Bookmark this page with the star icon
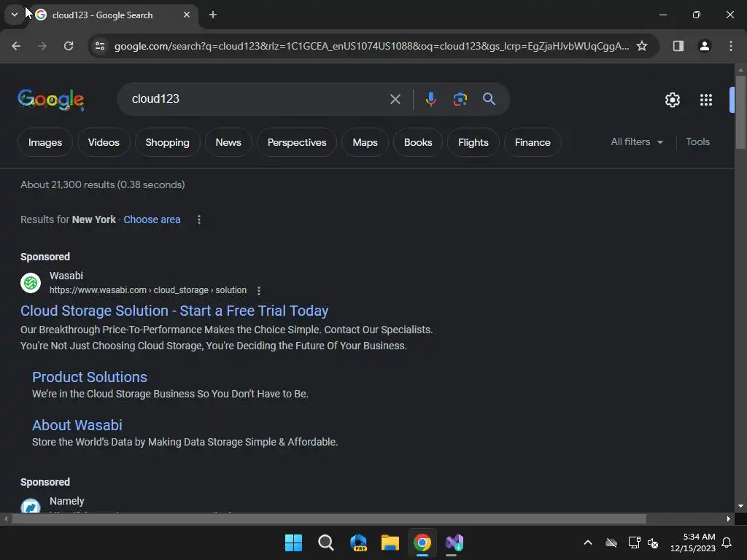Screen dimensions: 747x560 point(642,46)
